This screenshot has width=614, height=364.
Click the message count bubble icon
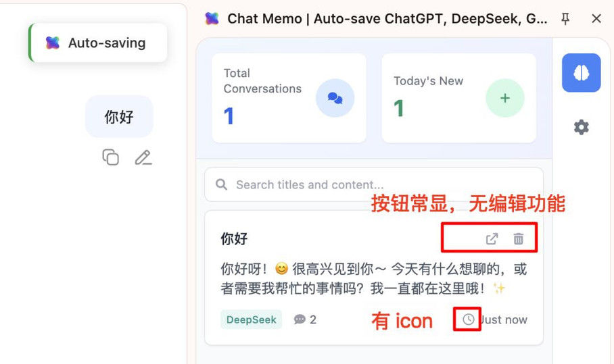click(x=300, y=319)
